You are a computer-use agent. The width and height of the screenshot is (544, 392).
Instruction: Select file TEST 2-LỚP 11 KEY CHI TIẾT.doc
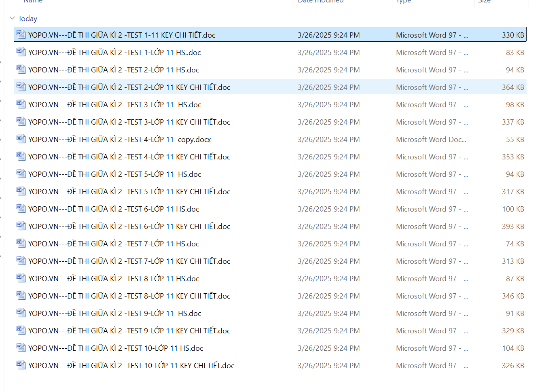[129, 87]
